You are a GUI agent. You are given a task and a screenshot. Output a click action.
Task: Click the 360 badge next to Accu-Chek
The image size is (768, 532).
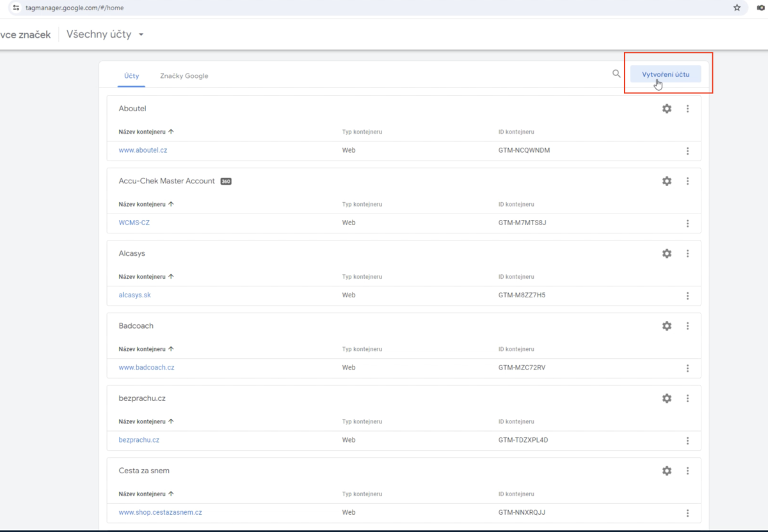(x=226, y=181)
